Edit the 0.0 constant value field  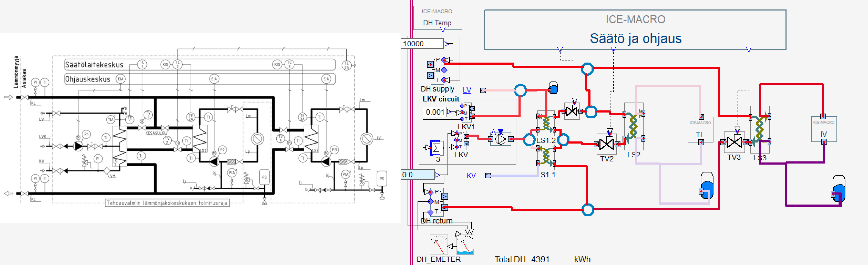418,175
